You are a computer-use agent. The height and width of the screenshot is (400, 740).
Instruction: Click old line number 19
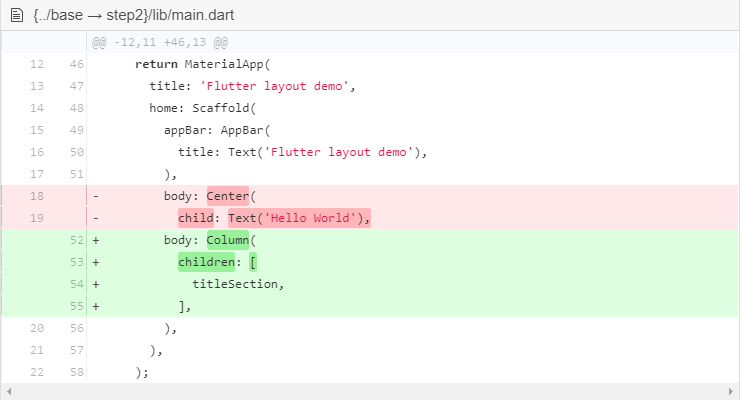click(x=37, y=218)
